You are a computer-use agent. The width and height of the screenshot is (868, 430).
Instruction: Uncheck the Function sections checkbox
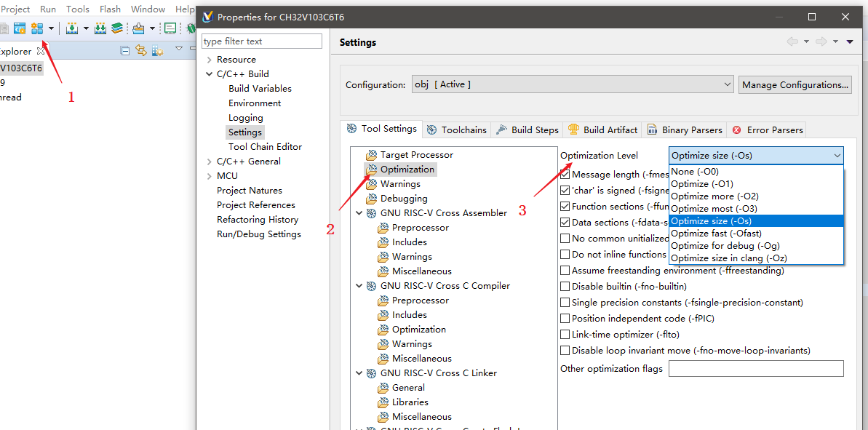(565, 207)
